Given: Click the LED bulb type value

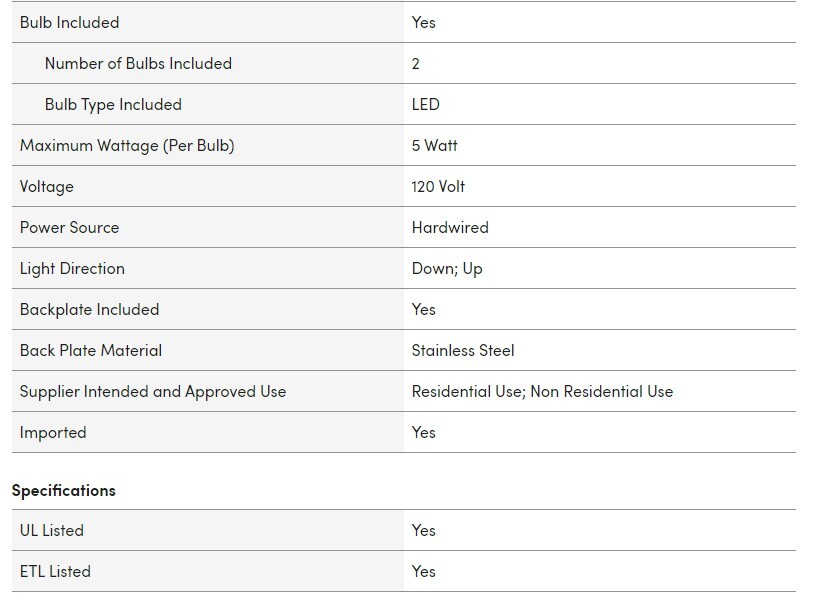Looking at the screenshot, I should pos(425,104).
